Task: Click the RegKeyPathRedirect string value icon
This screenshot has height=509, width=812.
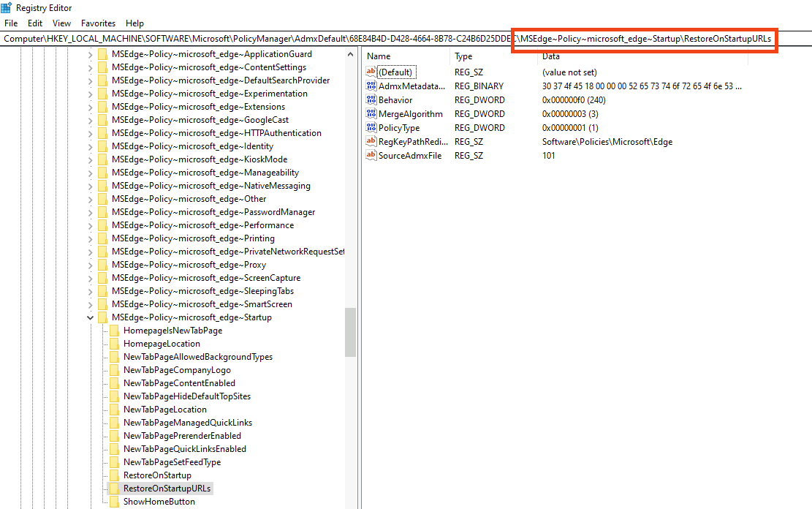Action: [371, 141]
